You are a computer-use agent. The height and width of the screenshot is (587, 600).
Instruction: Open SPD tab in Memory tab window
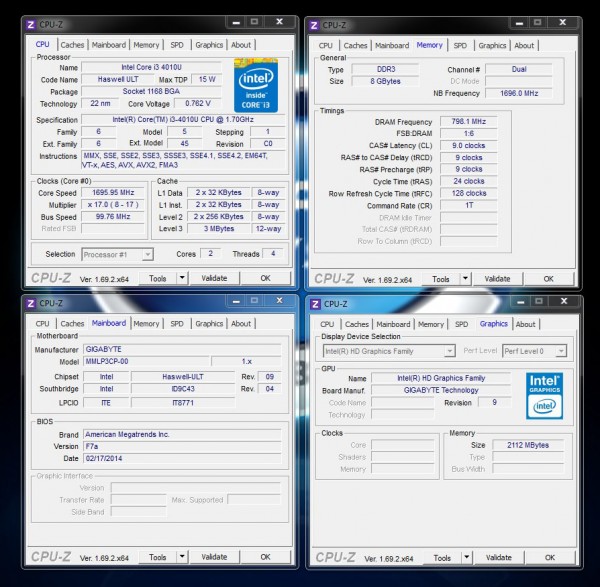[460, 46]
